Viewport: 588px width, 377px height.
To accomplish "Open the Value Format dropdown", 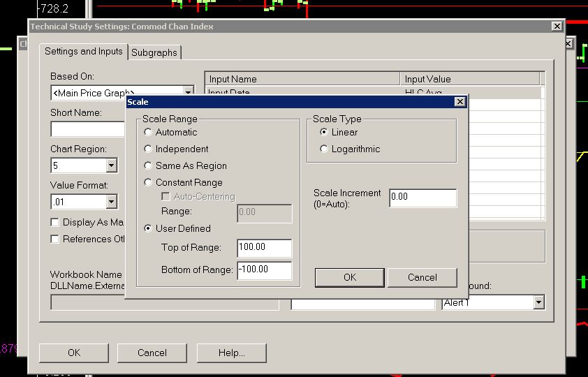I will (x=111, y=202).
